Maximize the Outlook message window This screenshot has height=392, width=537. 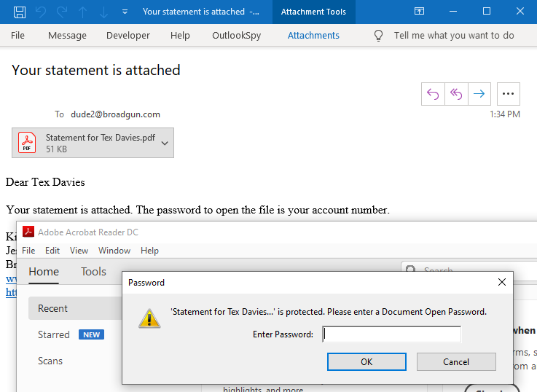coord(487,12)
